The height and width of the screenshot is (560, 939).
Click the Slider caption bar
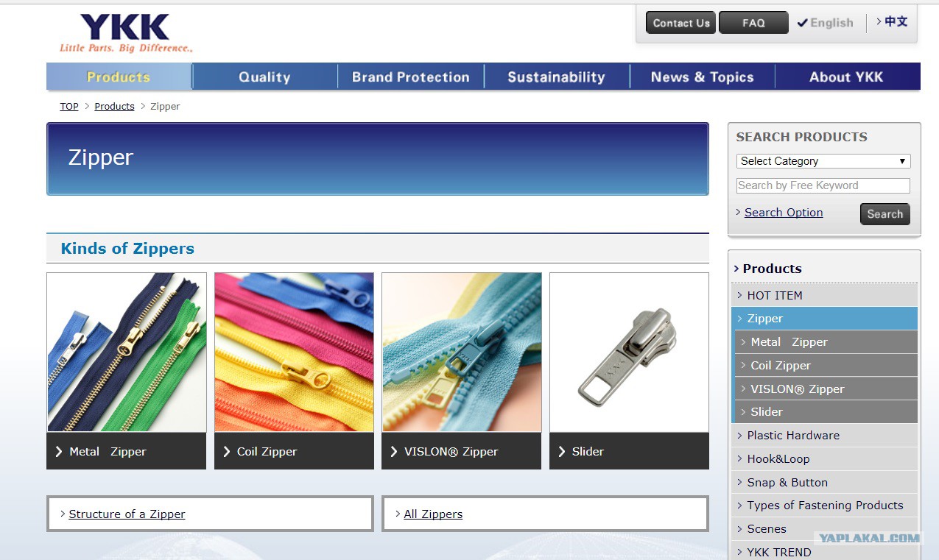pyautogui.click(x=629, y=451)
